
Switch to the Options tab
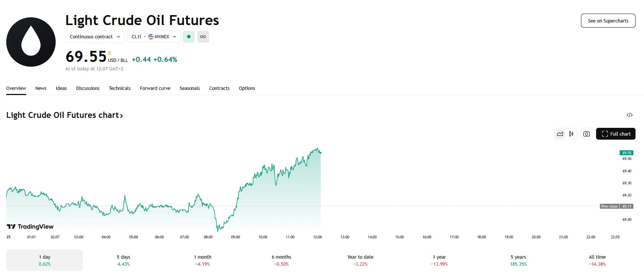pyautogui.click(x=247, y=88)
